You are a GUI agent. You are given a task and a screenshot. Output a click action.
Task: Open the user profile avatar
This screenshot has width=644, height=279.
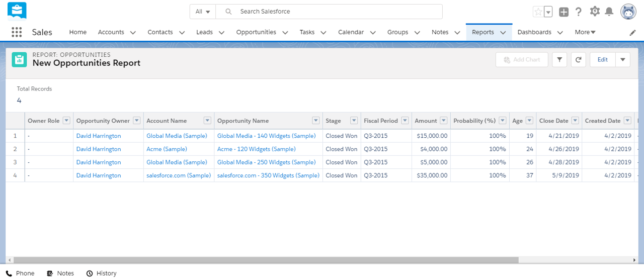628,11
